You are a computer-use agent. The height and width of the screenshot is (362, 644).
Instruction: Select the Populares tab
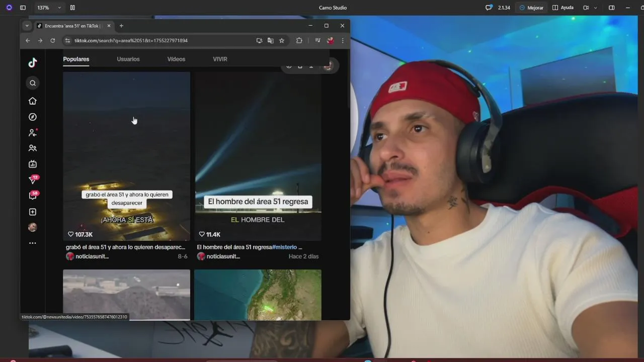[x=76, y=59]
